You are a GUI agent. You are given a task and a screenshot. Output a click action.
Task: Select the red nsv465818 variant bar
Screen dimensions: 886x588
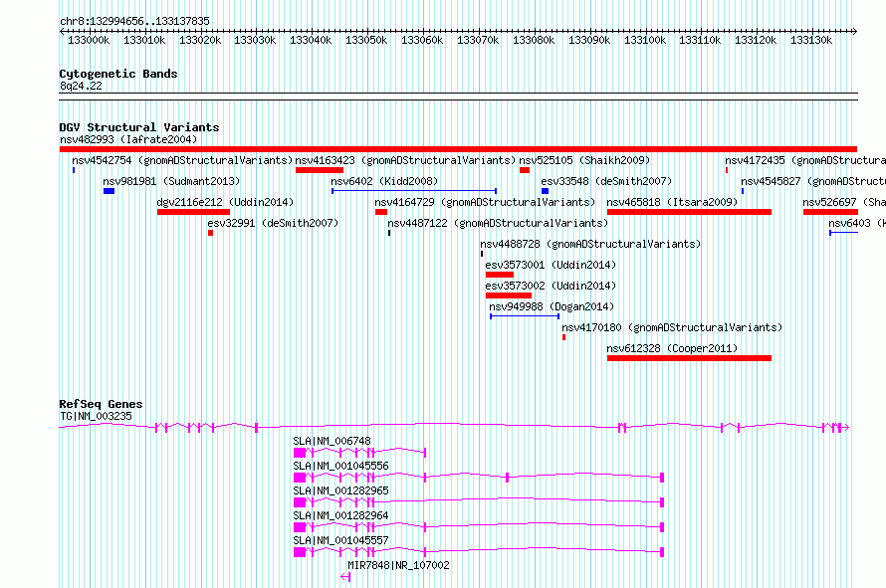pyautogui.click(x=689, y=212)
